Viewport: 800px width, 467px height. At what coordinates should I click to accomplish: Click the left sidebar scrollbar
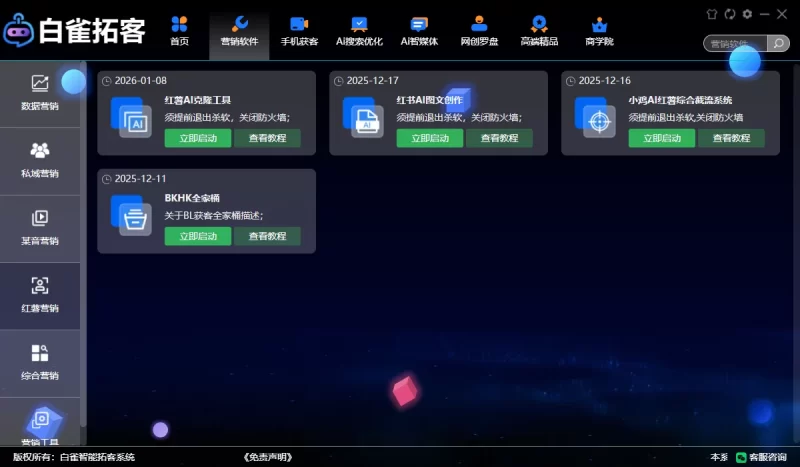tap(83, 245)
